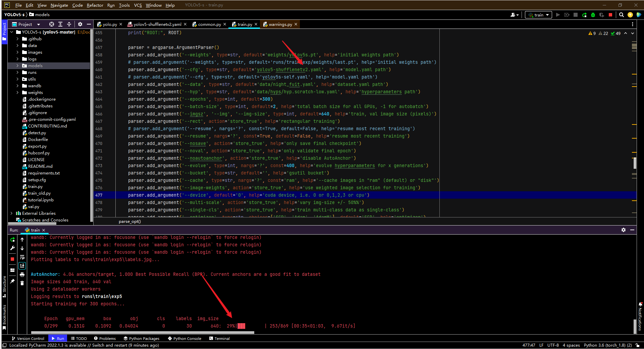This screenshot has height=349, width=644.
Task: Switch to yolov5-shufflenetv2.yaml tab
Action: coord(157,24)
